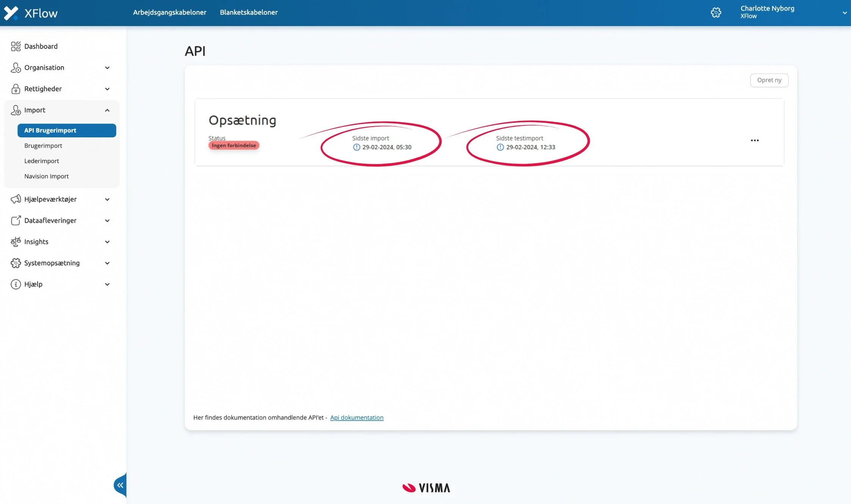Open the Dataafleveringer export icon

pos(16,220)
